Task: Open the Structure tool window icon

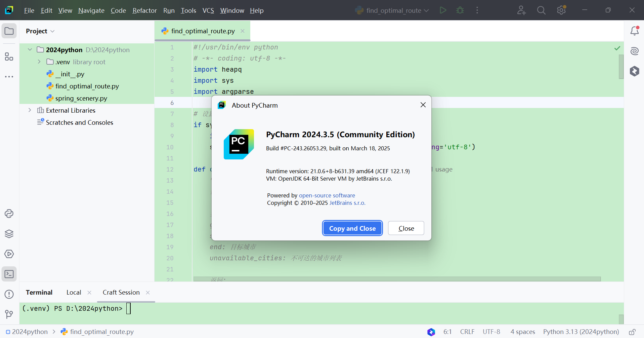Action: tap(9, 57)
